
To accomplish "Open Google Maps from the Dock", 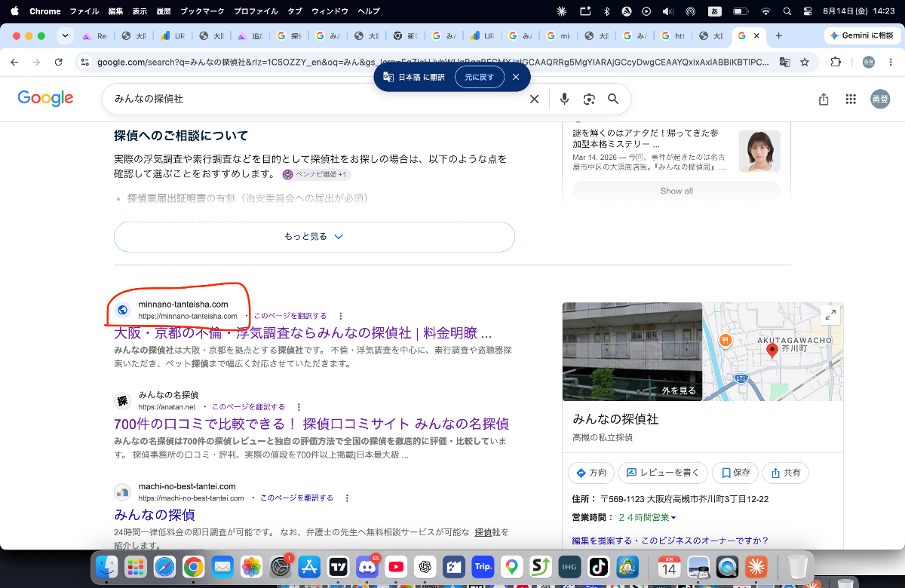I will pyautogui.click(x=512, y=567).
